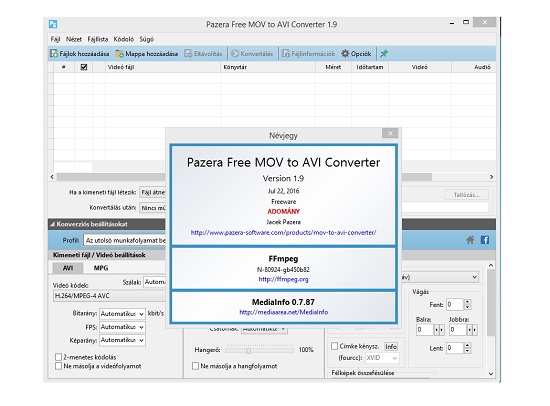Viewport: 550px width, 406px height.
Task: Close the Névjegy dialog
Action: coord(390,133)
